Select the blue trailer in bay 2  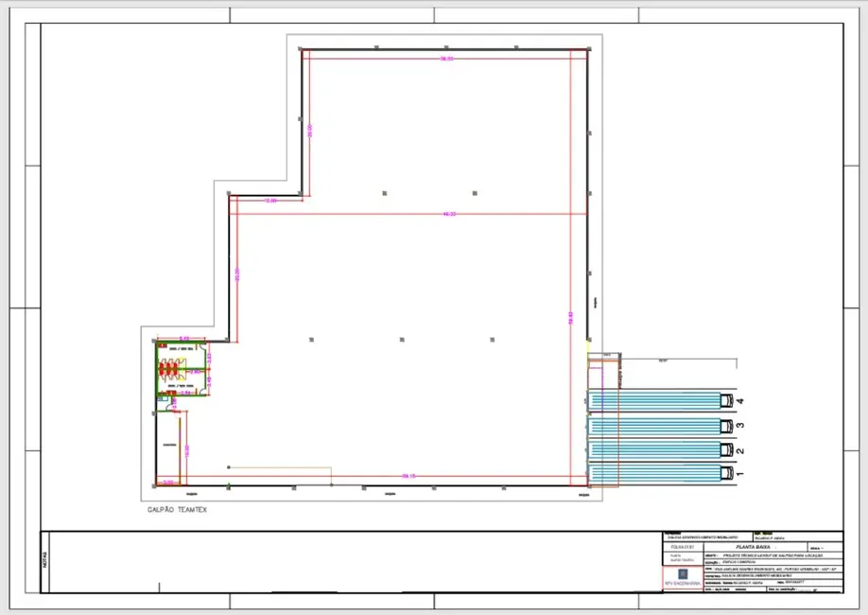click(652, 449)
